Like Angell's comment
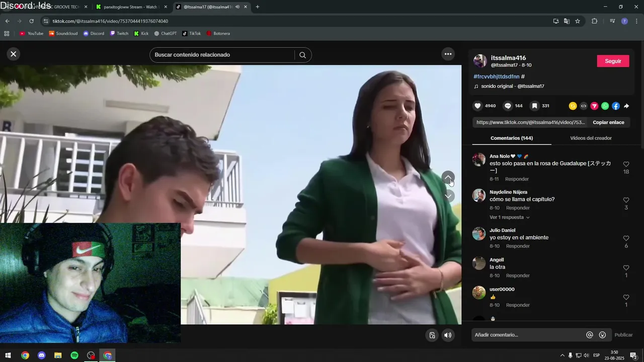The width and height of the screenshot is (644, 362). point(626,268)
